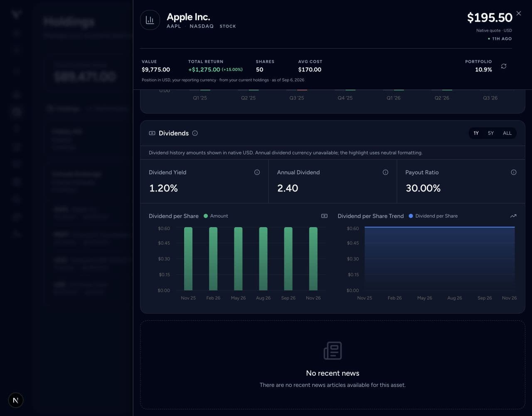Click the +$1,275.00 total return figure
The width and height of the screenshot is (532, 416).
(x=204, y=69)
